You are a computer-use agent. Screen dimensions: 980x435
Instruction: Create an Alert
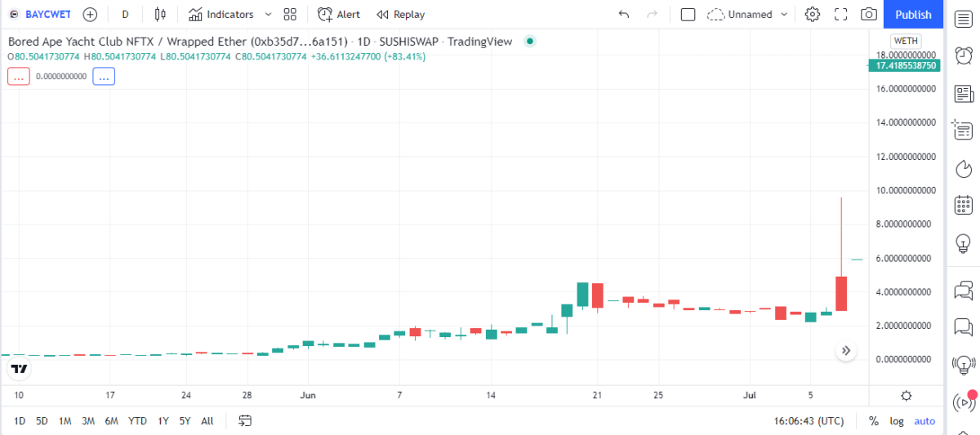point(339,14)
